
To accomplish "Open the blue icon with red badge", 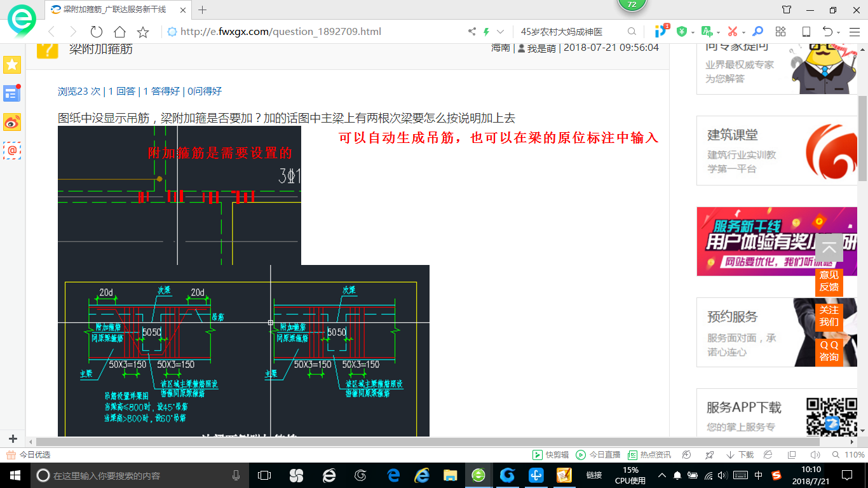I will coord(661,30).
